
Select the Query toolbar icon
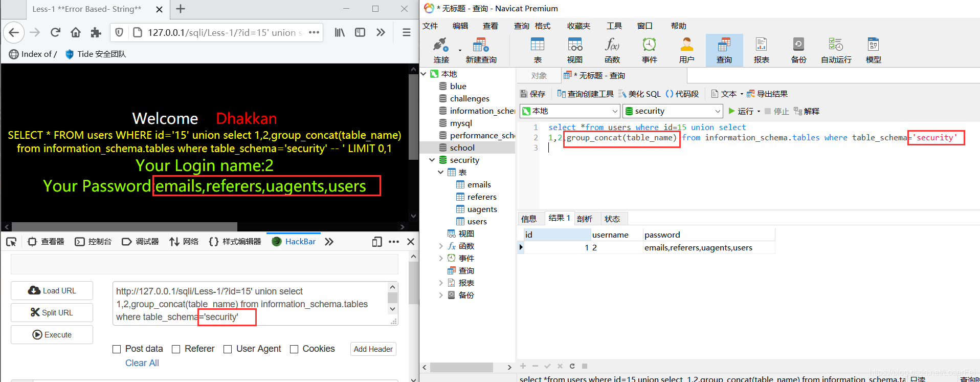point(724,50)
